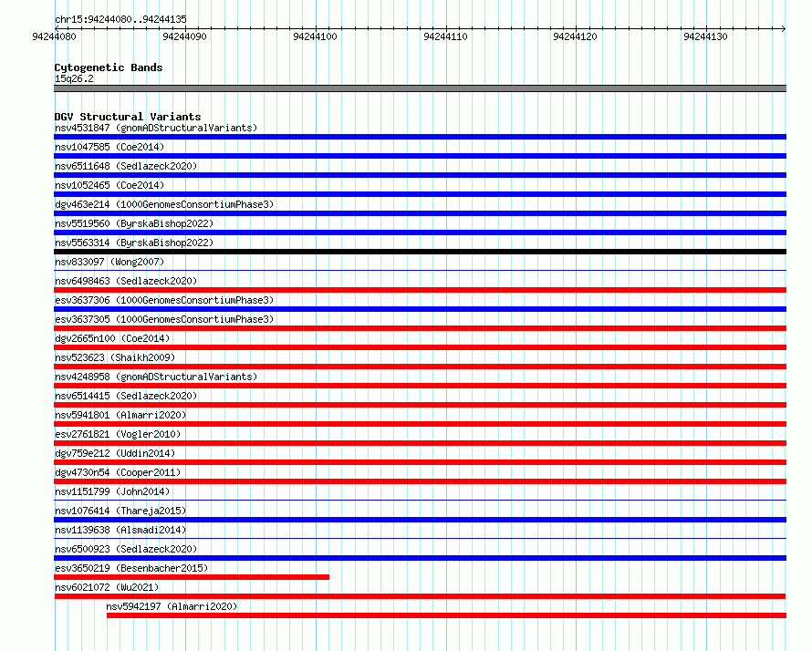The height and width of the screenshot is (651, 812).
Task: Open variant nsv5519560 (ByrskaBishop2022)
Action: (x=134, y=223)
